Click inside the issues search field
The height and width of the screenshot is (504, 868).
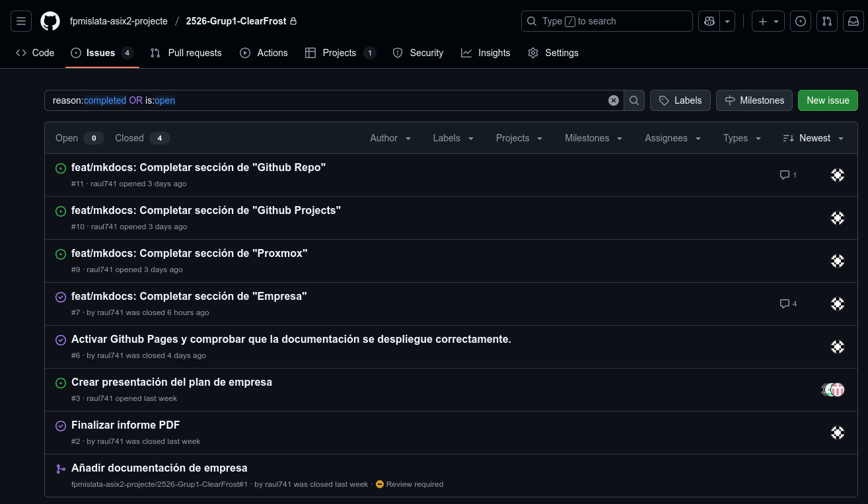click(x=330, y=100)
